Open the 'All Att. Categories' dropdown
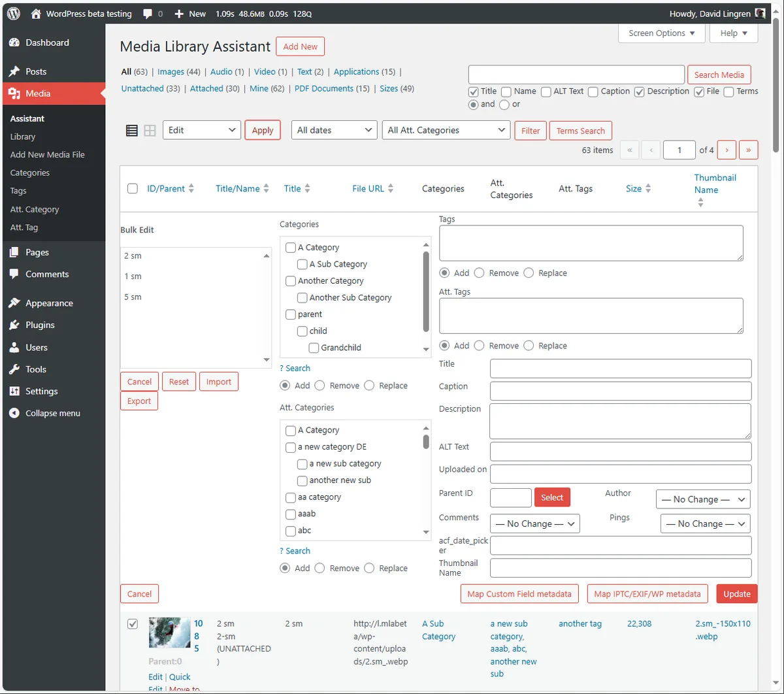 [446, 130]
